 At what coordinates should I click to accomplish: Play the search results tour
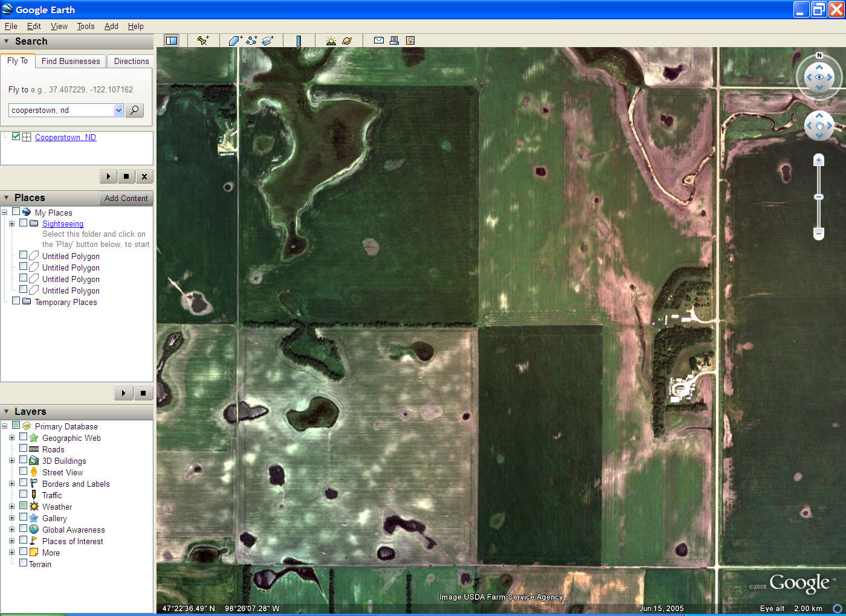click(x=108, y=176)
